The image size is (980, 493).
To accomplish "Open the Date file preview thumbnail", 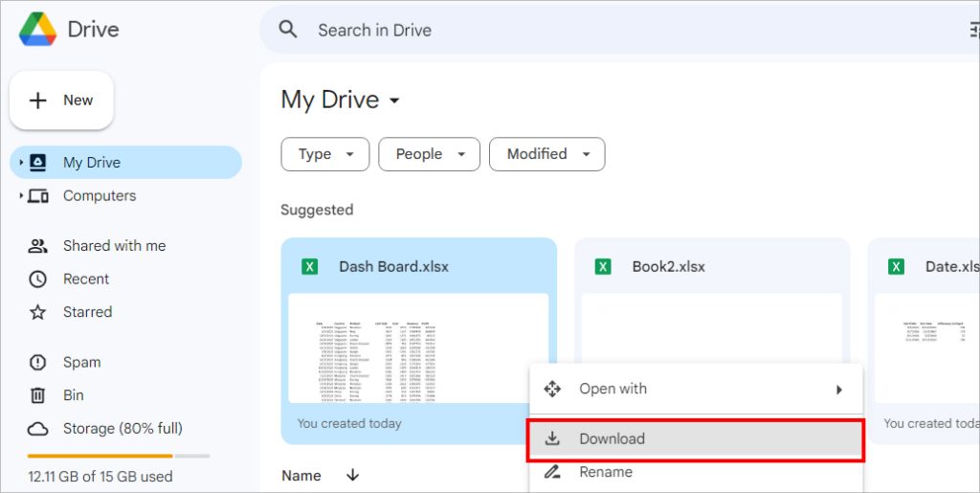I will pyautogui.click(x=926, y=348).
